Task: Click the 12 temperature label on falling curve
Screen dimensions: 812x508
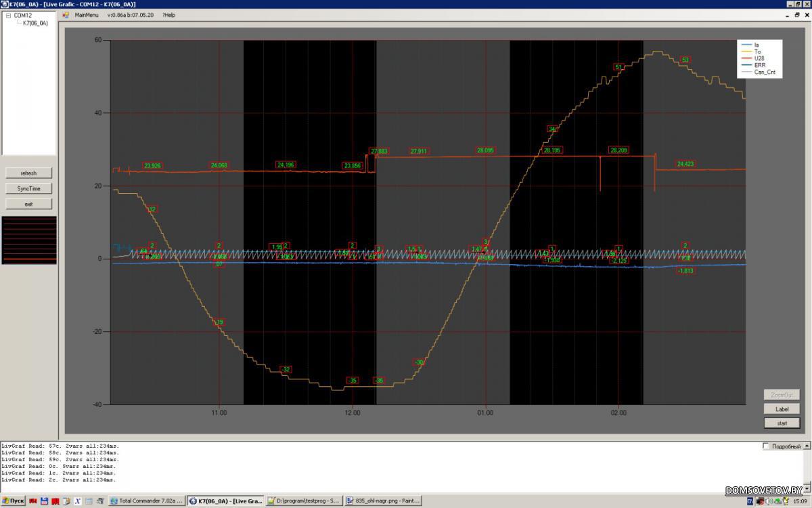Action: click(152, 209)
